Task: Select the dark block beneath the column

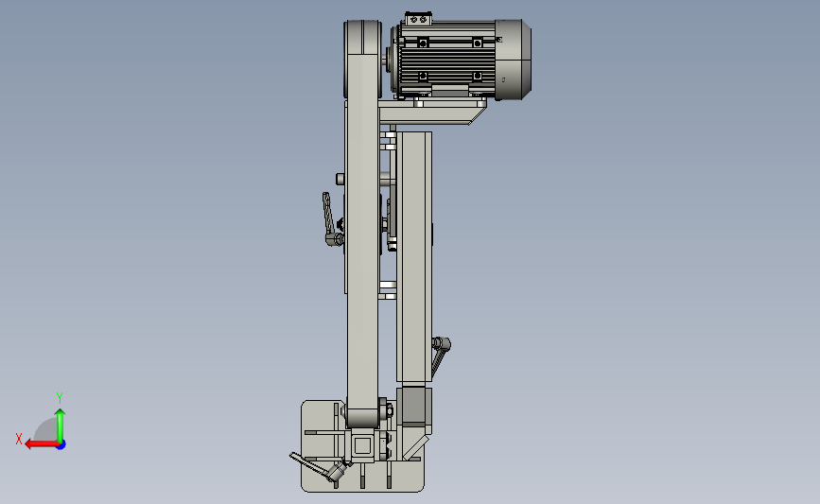Action: pos(414,406)
